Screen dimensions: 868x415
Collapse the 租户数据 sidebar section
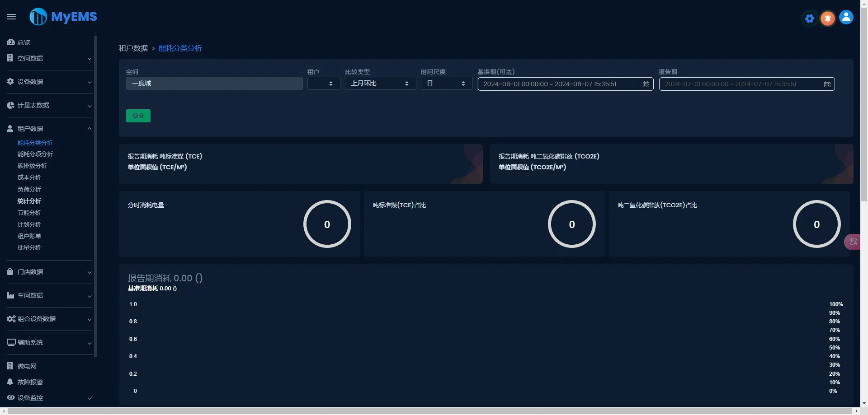point(49,129)
